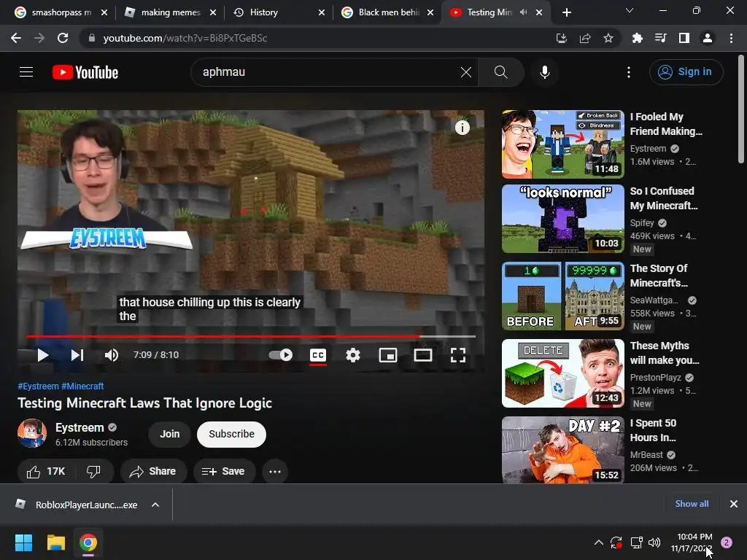Dislike this video
The height and width of the screenshot is (560, 747).
(x=94, y=472)
